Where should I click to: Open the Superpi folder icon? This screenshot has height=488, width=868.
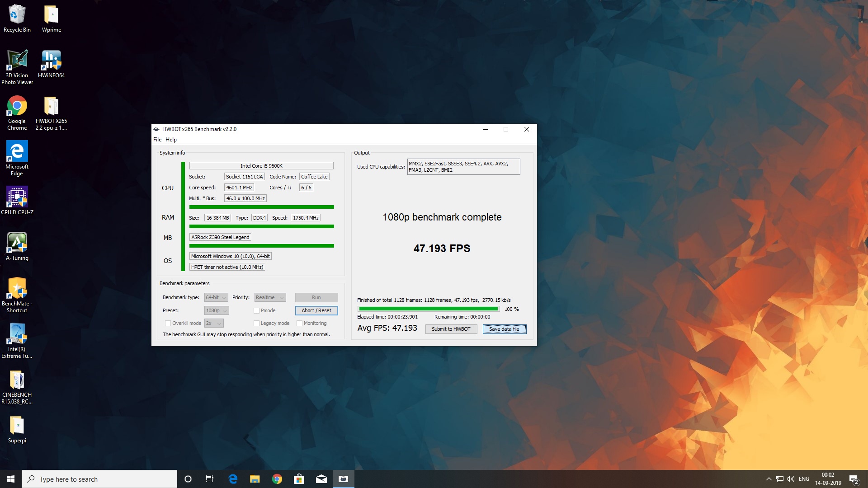point(17,429)
